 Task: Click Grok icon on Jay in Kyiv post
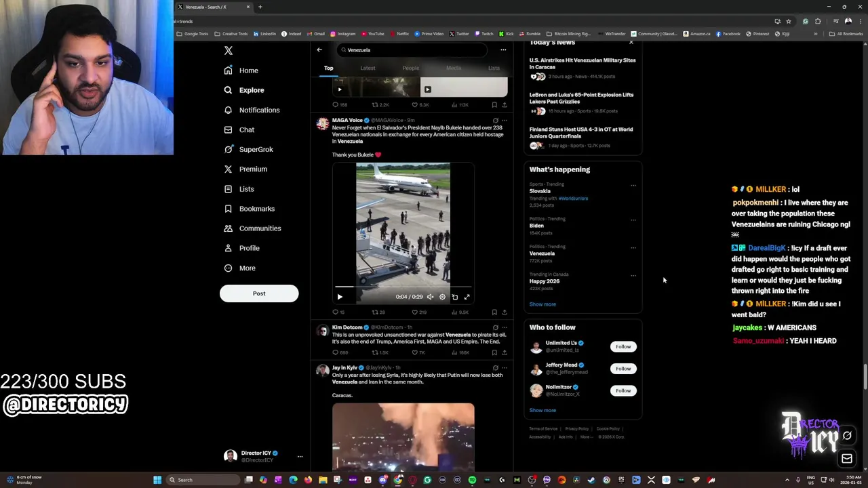click(495, 367)
